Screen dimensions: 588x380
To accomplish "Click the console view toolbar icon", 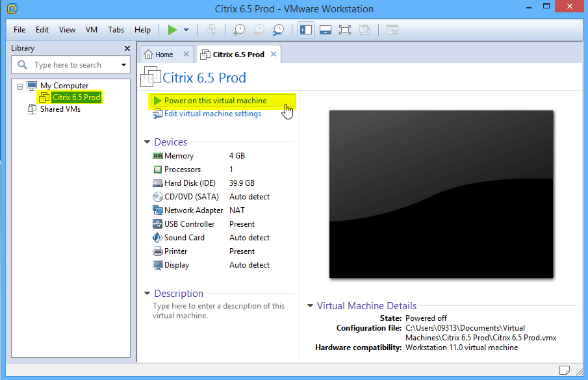I will tap(392, 30).
